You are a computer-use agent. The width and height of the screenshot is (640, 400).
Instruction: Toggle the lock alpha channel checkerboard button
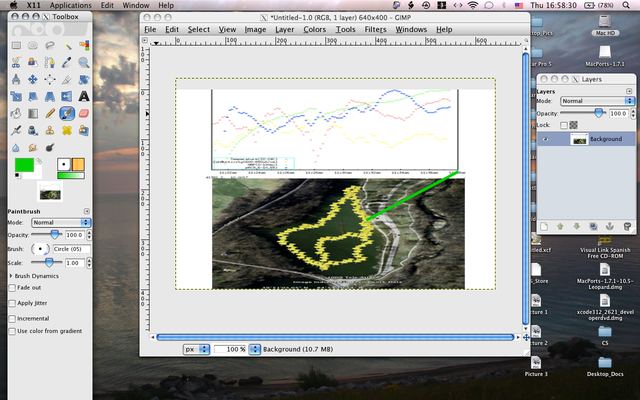pos(573,125)
